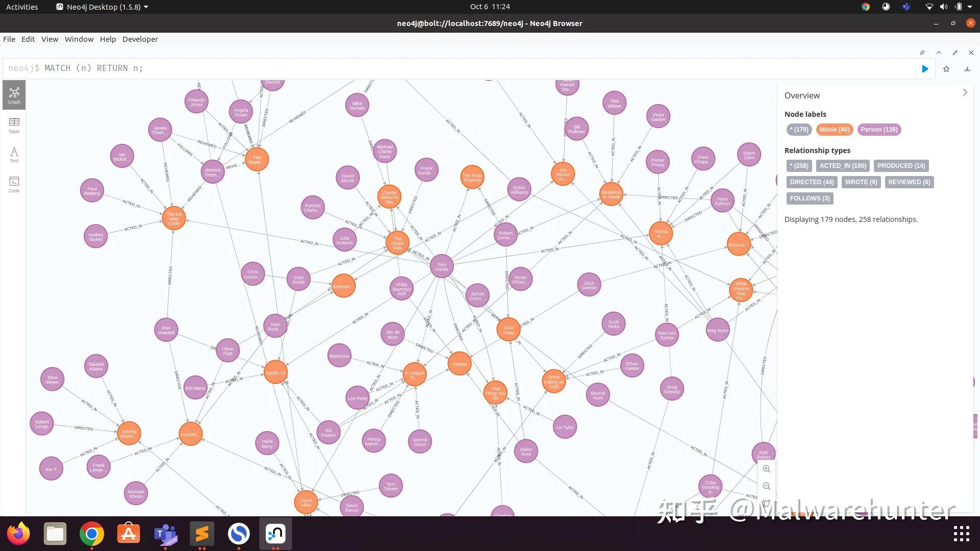
Task: Pin the result frame
Action: 922,53
